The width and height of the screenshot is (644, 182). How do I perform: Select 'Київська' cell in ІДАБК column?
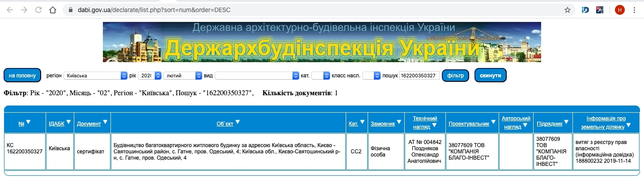tap(60, 152)
